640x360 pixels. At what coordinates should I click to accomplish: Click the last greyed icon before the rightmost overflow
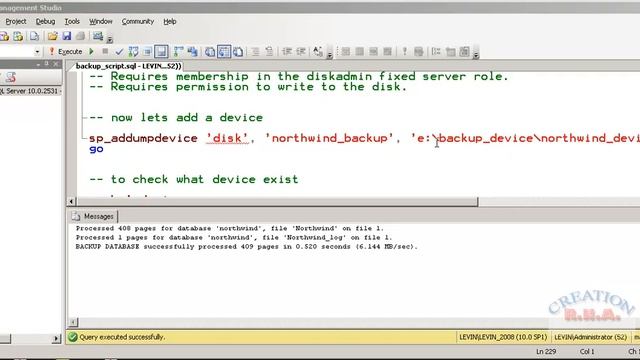[464, 52]
